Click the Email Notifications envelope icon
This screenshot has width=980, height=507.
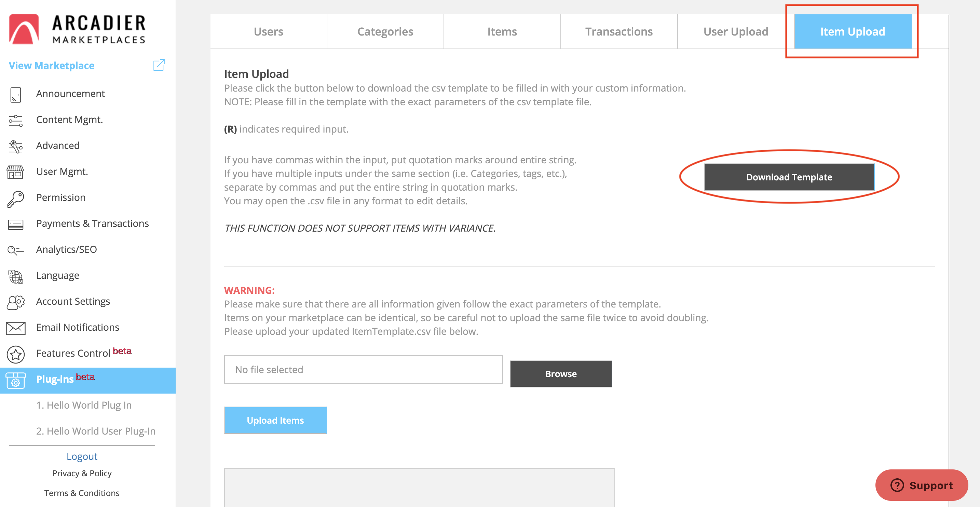click(x=16, y=328)
